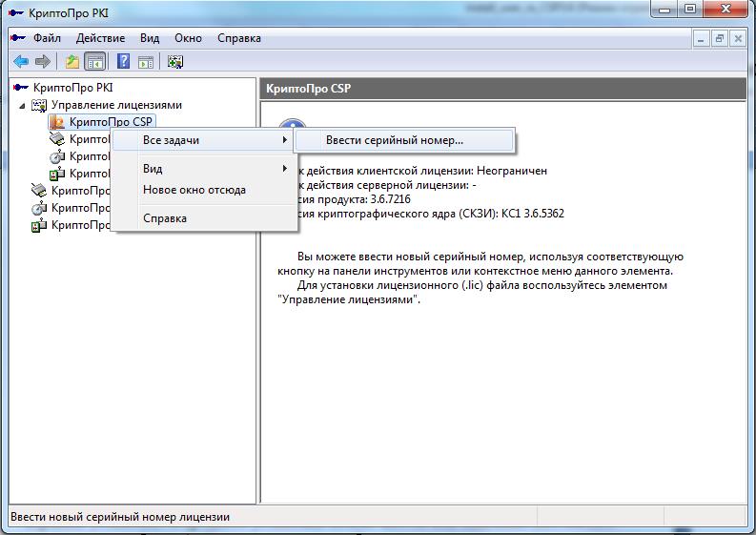This screenshot has width=756, height=535.
Task: Open the Файл menu
Action: 47,38
